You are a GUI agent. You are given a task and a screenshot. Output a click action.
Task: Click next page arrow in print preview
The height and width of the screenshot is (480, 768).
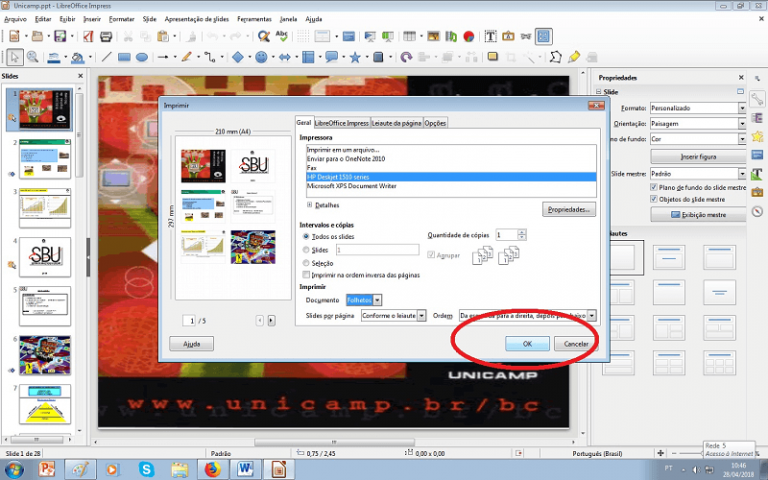coord(270,320)
